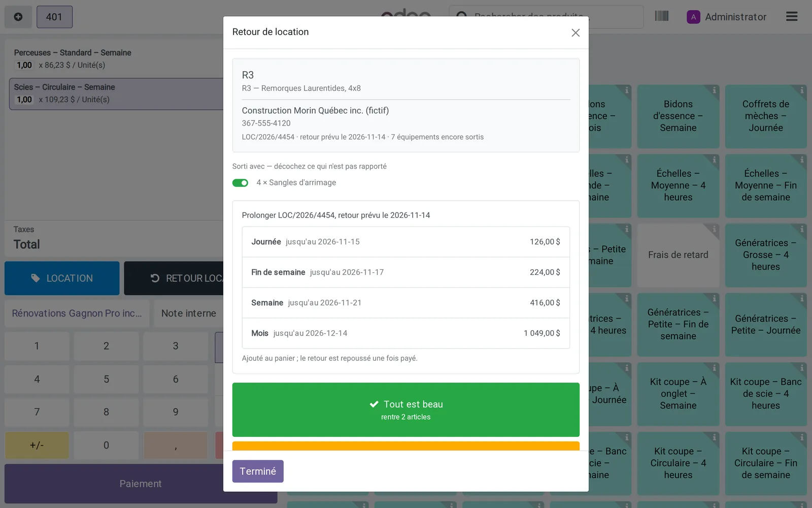Image resolution: width=812 pixels, height=508 pixels.
Task: Select the Perceuses – Standard – Semaine order line
Action: click(x=116, y=59)
